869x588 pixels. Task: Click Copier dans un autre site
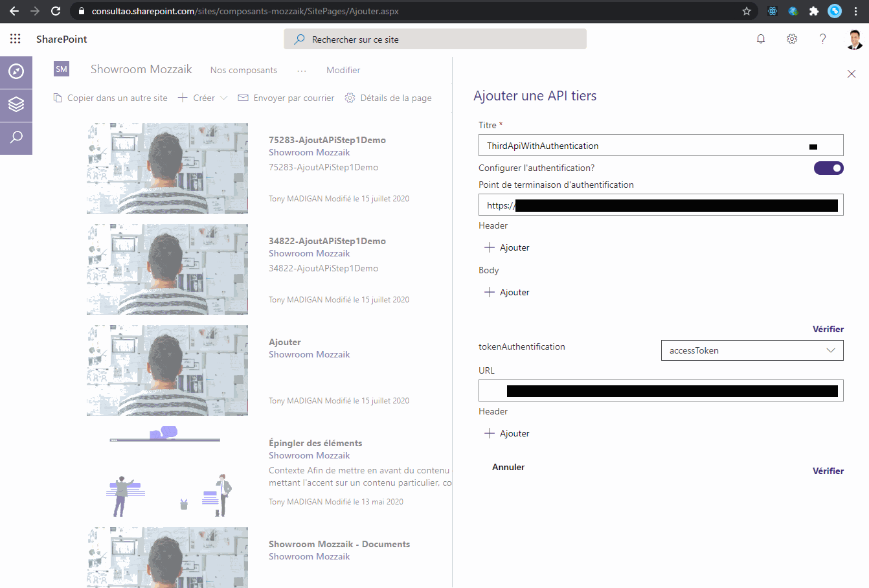(x=110, y=98)
